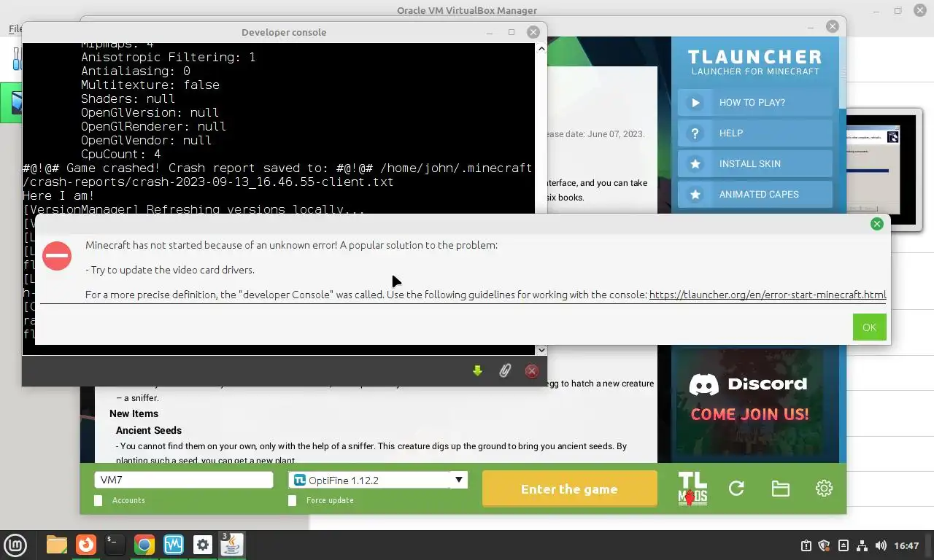This screenshot has height=560, width=934.
Task: Expand the OptiFine 1.12.2 version dropdown arrow
Action: point(459,480)
